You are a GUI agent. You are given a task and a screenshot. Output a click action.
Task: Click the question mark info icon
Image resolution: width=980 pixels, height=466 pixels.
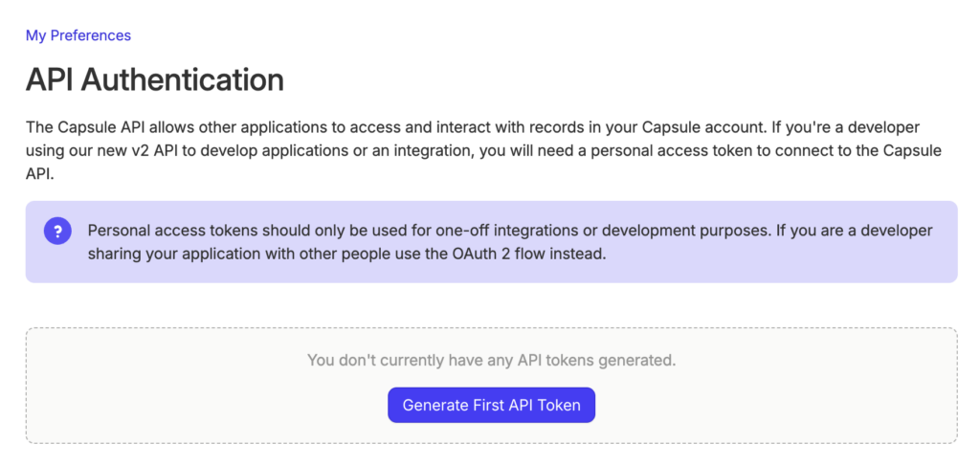[x=57, y=232]
